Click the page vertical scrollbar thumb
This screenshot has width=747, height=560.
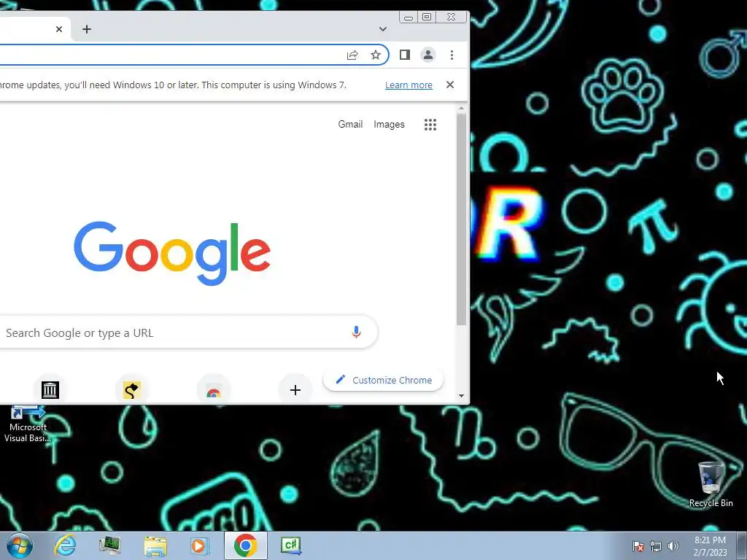pyautogui.click(x=461, y=219)
